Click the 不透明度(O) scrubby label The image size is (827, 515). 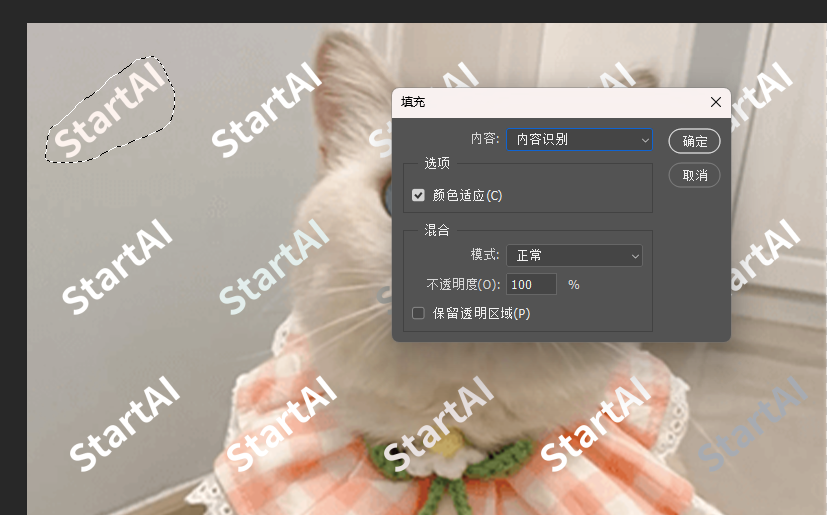[x=463, y=285]
